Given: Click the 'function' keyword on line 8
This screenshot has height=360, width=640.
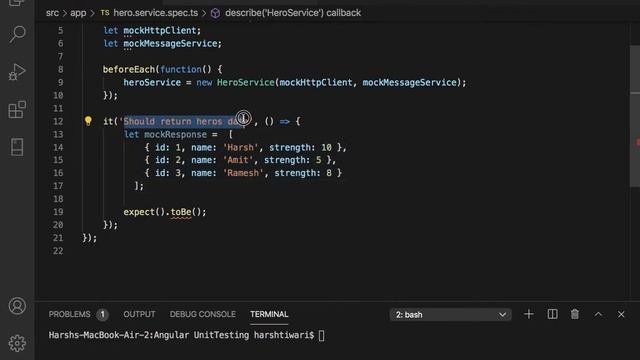Looking at the screenshot, I should pos(181,69).
